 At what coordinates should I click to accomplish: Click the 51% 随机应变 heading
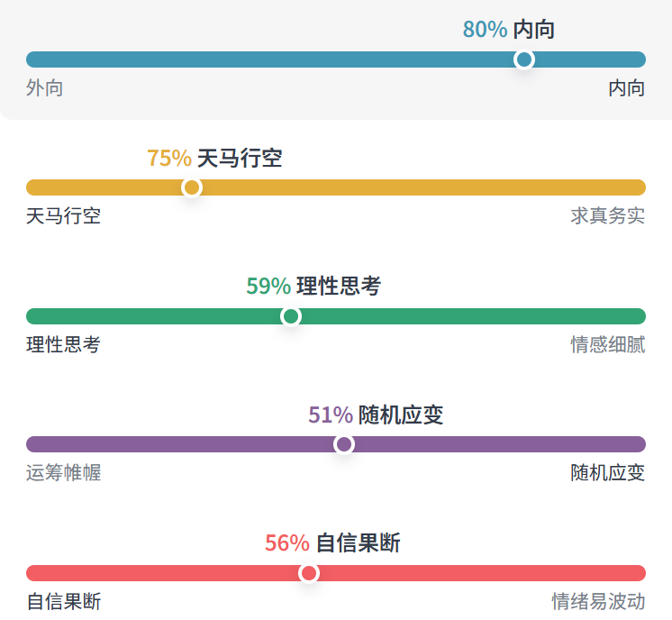(x=376, y=415)
